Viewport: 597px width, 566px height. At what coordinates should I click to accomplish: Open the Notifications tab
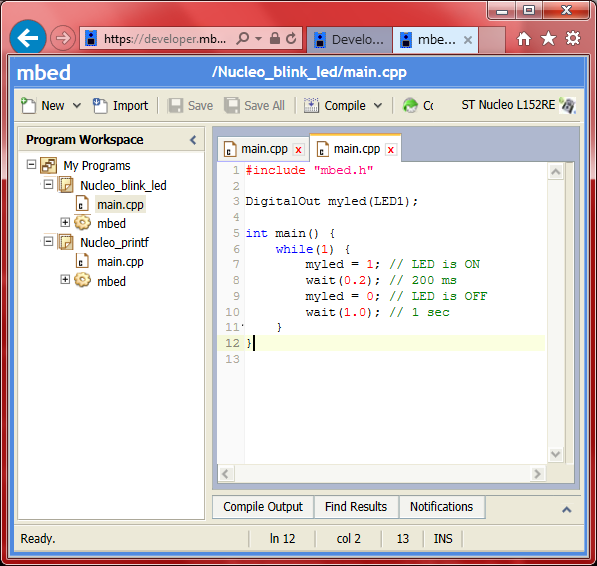pyautogui.click(x=442, y=507)
